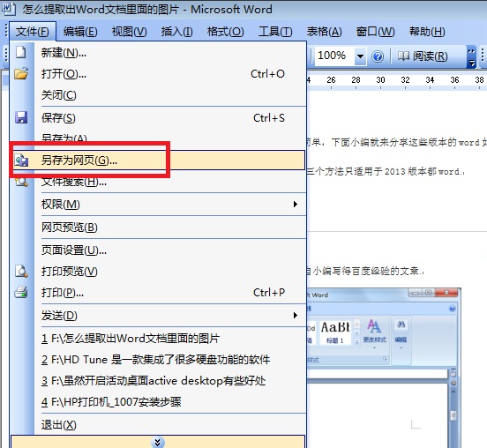Open the View menu 视图(V)
Screen dimensions: 487x448
point(129,32)
